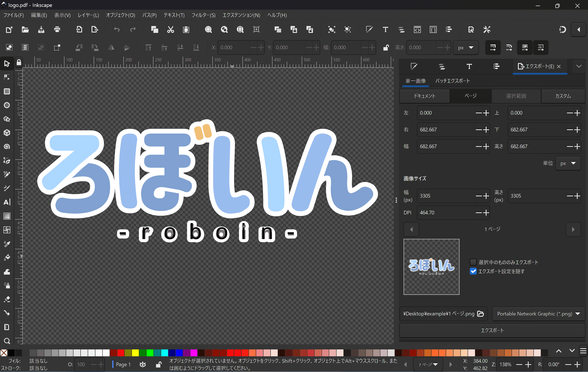Select the Selector arrow tool
Screen dimensions: 588x372
pyautogui.click(x=7, y=63)
